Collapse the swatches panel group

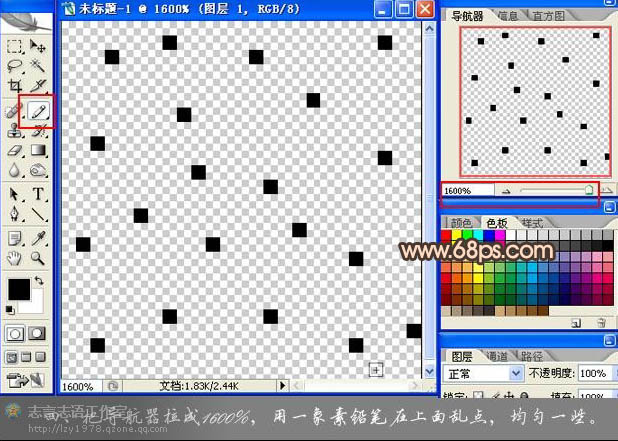pyautogui.click(x=609, y=207)
